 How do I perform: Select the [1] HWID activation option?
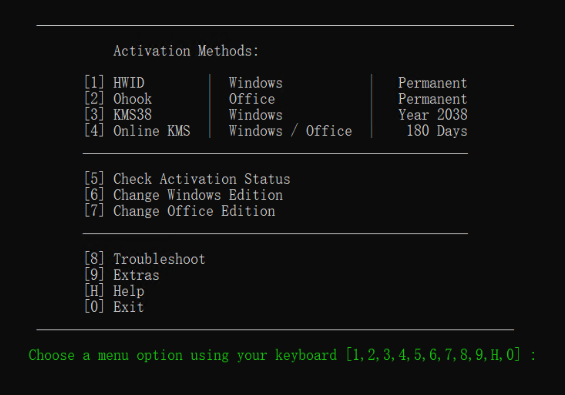114,83
